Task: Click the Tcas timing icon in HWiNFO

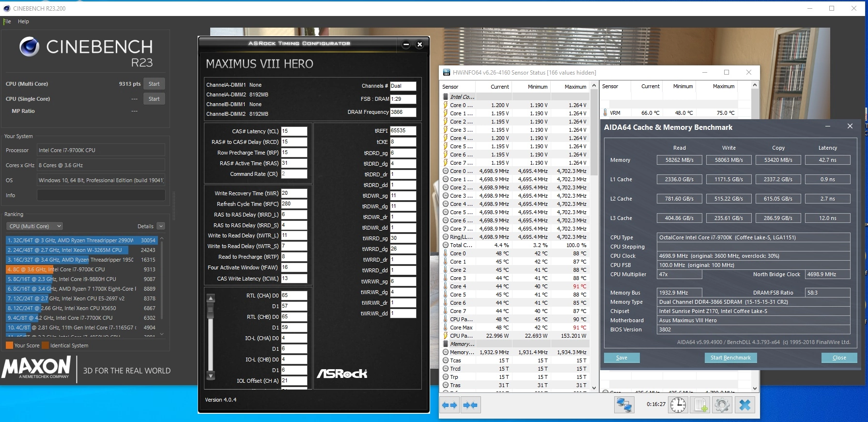Action: [446, 360]
